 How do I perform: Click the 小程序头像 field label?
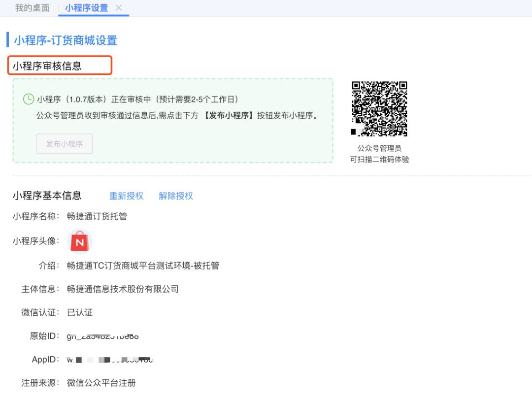(36, 241)
